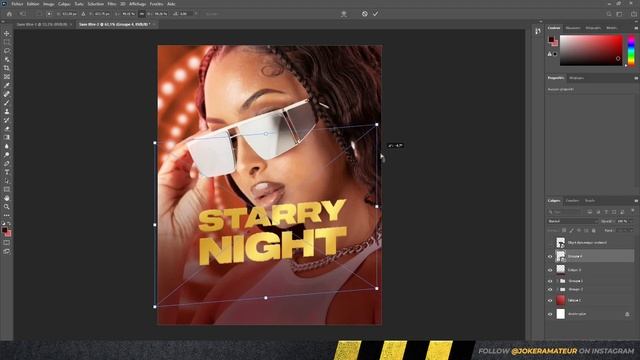Hide the Groupe 2 layer group
Screen dimensions: 640x360
coord(550,289)
